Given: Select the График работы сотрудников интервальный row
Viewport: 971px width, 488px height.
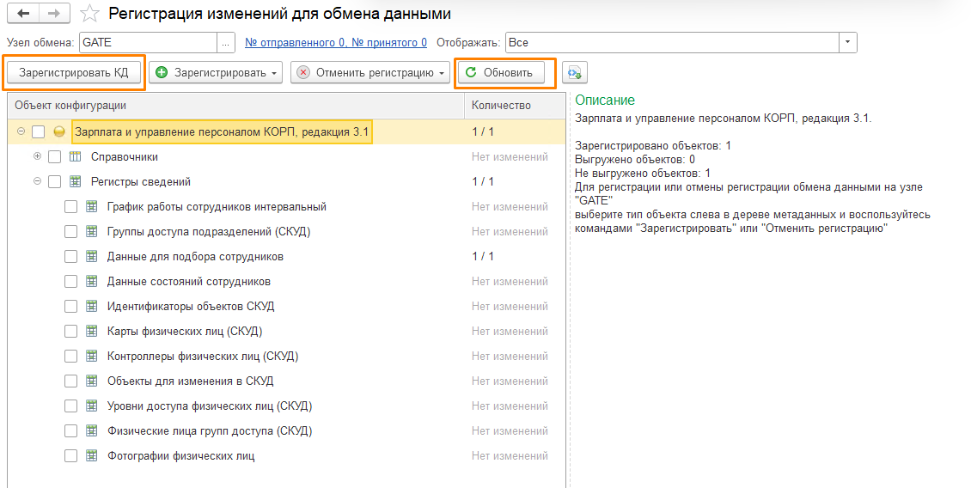Looking at the screenshot, I should pos(216,207).
